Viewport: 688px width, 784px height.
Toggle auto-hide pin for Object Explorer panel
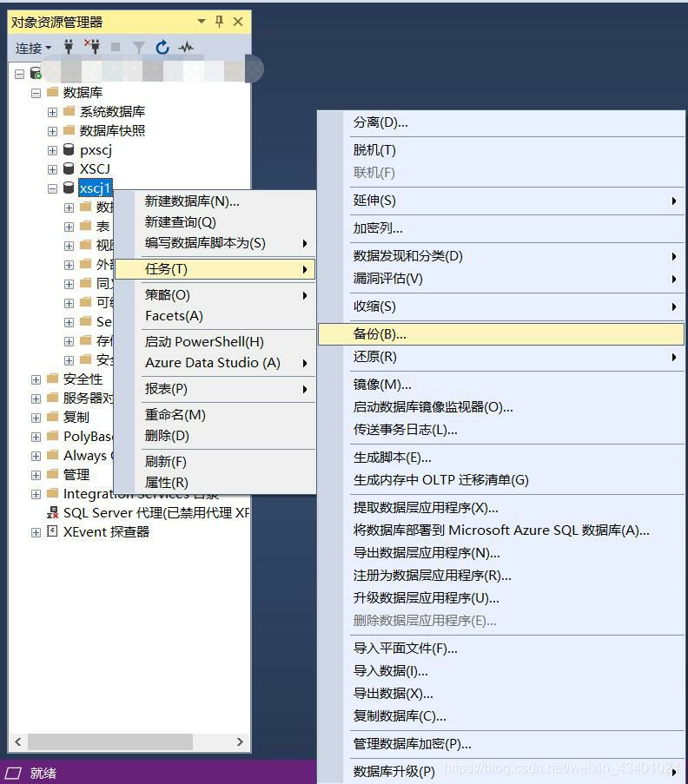coord(219,22)
